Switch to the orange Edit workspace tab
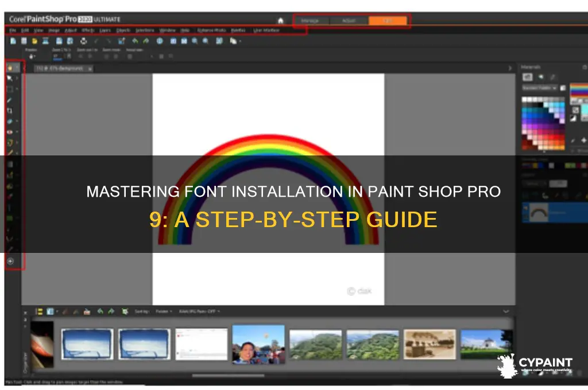The width and height of the screenshot is (588, 390). click(388, 21)
